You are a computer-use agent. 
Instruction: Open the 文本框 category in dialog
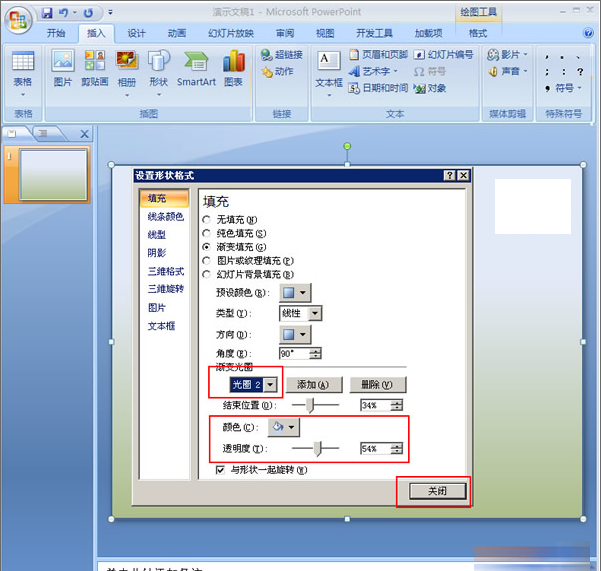pyautogui.click(x=161, y=326)
